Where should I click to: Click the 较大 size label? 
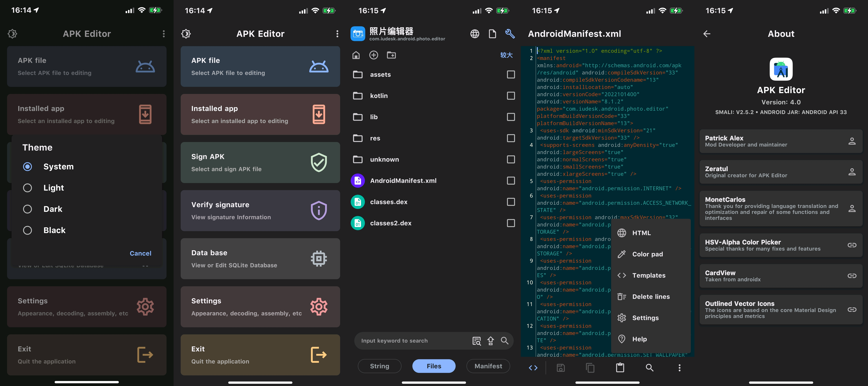[x=506, y=55]
